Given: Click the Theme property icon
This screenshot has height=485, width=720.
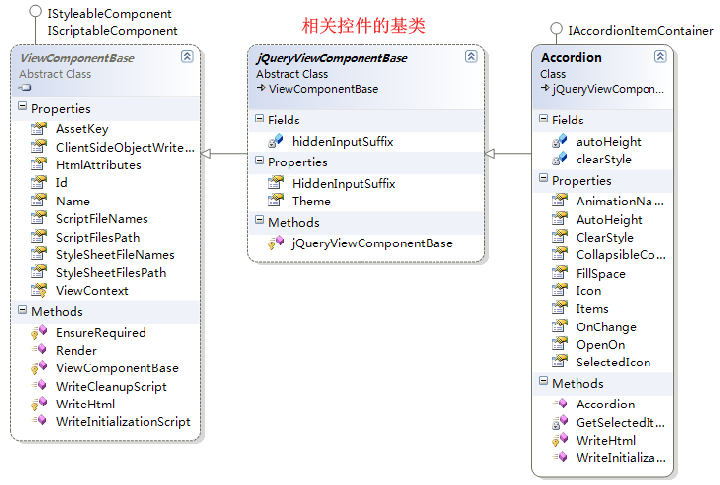Looking at the screenshot, I should (276, 200).
